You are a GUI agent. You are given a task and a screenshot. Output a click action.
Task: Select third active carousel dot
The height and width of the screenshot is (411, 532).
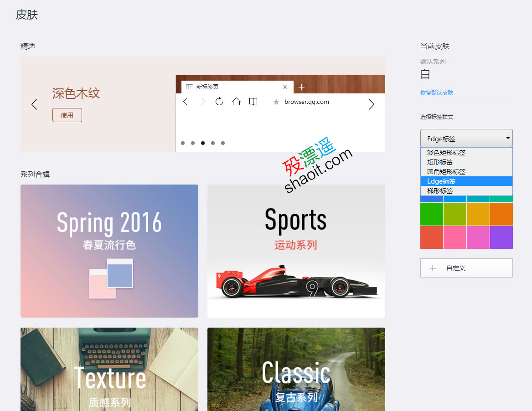click(x=203, y=143)
